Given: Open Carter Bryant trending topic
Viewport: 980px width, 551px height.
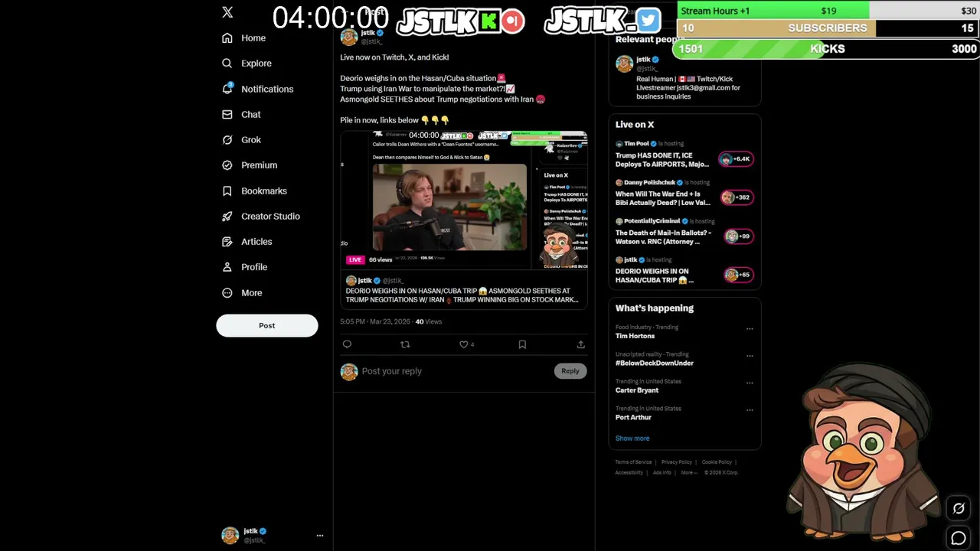Looking at the screenshot, I should tap(637, 390).
